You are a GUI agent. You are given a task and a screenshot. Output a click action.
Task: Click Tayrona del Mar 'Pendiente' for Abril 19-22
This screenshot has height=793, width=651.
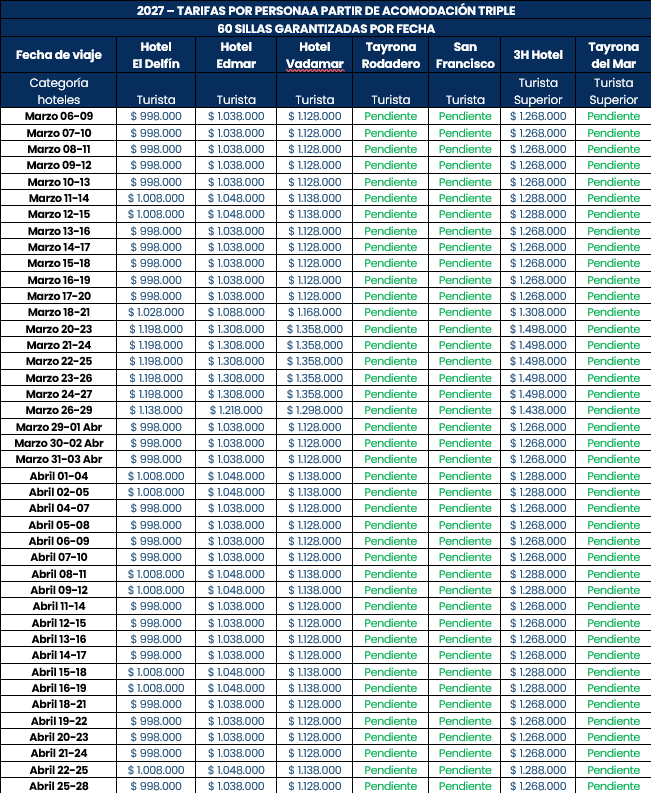(613, 721)
